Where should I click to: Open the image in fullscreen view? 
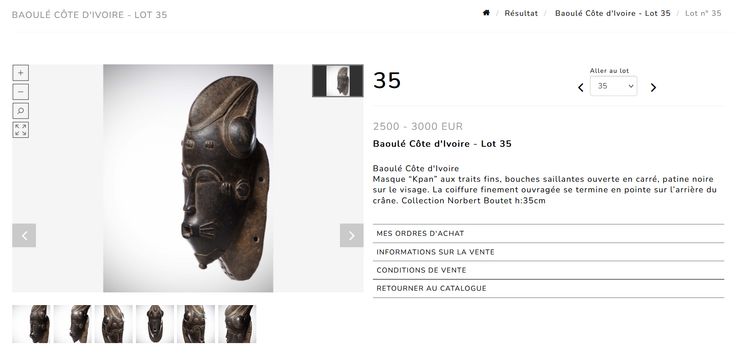[x=21, y=130]
